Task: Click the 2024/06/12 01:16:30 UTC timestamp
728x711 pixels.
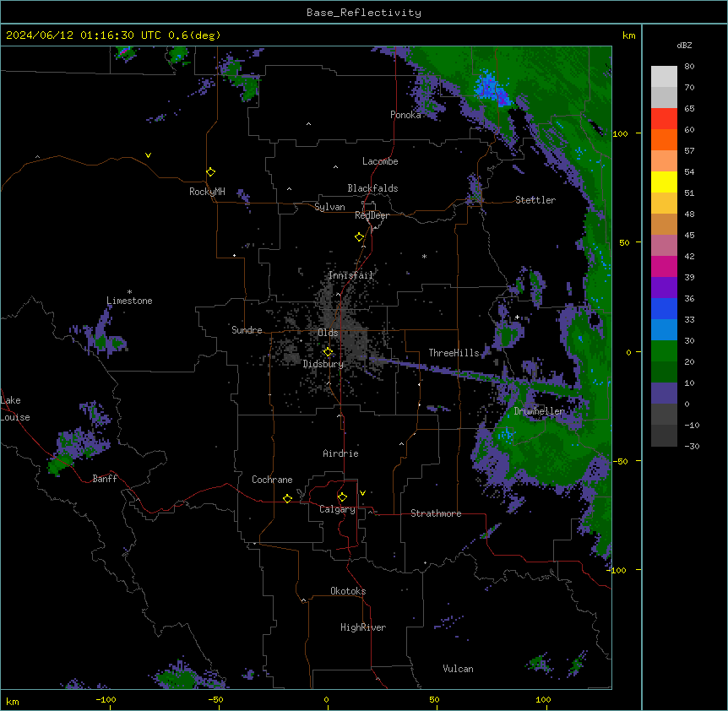Action: click(84, 35)
